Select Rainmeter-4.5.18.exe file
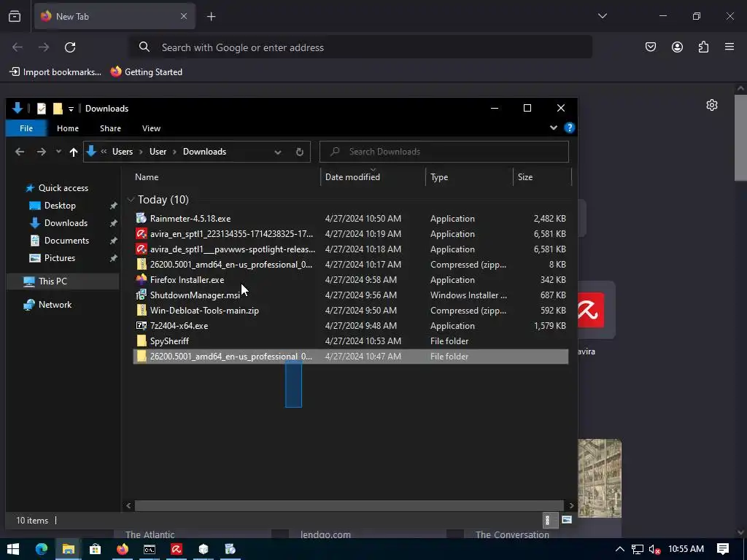747x560 pixels. [x=351, y=219]
